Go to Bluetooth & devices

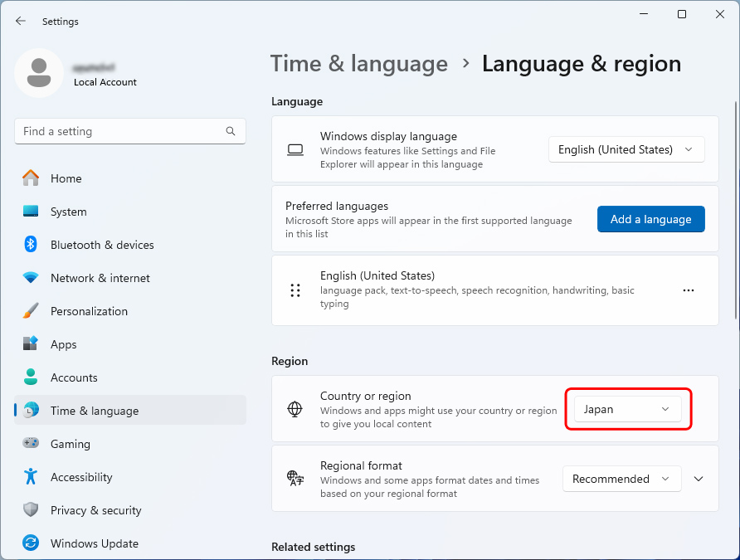130,245
